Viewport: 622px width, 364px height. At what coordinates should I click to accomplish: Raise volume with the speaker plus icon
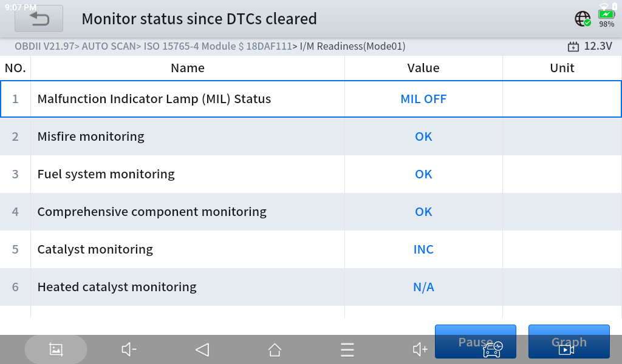coord(420,349)
